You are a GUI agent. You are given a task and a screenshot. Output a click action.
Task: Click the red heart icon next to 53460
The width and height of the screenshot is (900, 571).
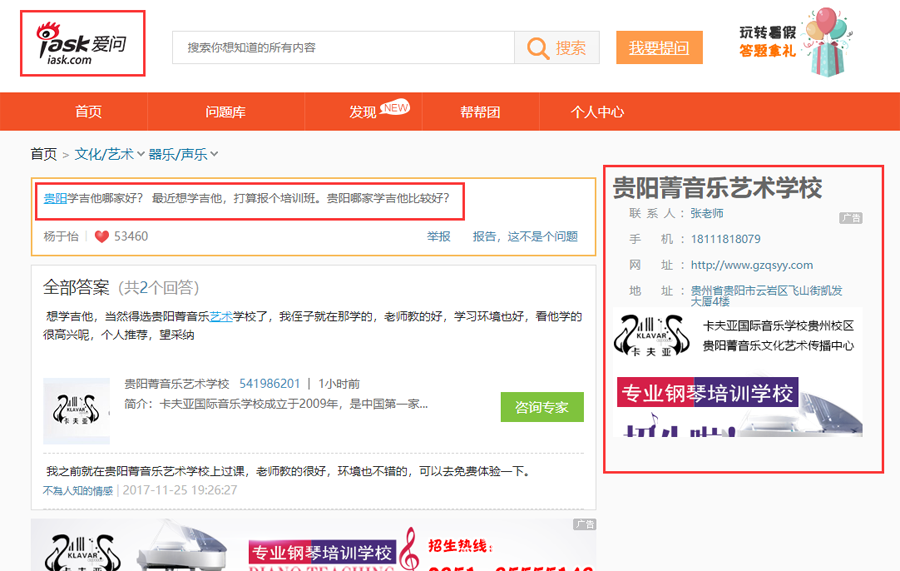102,236
